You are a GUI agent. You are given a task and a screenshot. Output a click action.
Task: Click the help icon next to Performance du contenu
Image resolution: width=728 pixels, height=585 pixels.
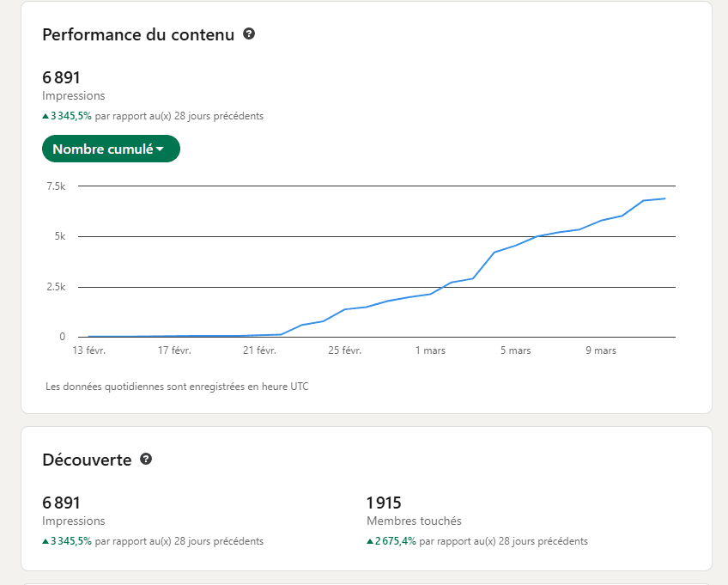click(248, 34)
